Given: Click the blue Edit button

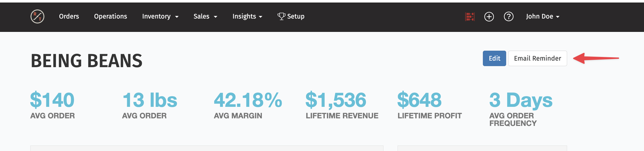Looking at the screenshot, I should pyautogui.click(x=494, y=58).
